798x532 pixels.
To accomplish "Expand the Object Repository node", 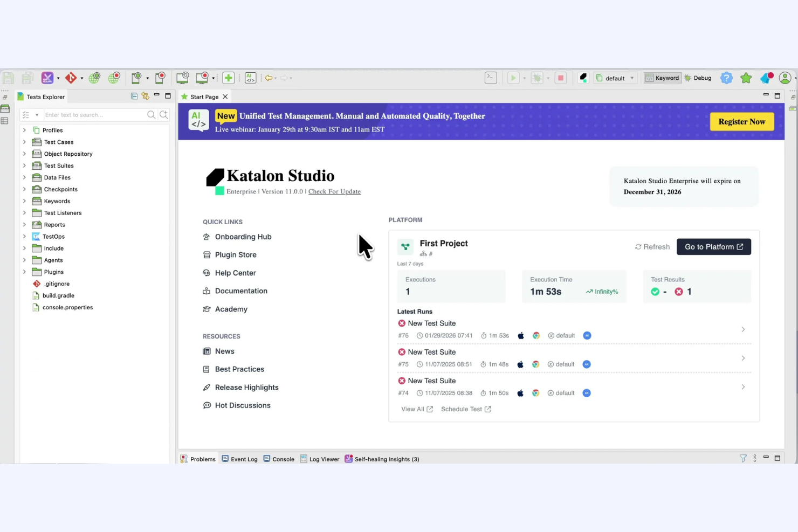I will tap(24, 154).
